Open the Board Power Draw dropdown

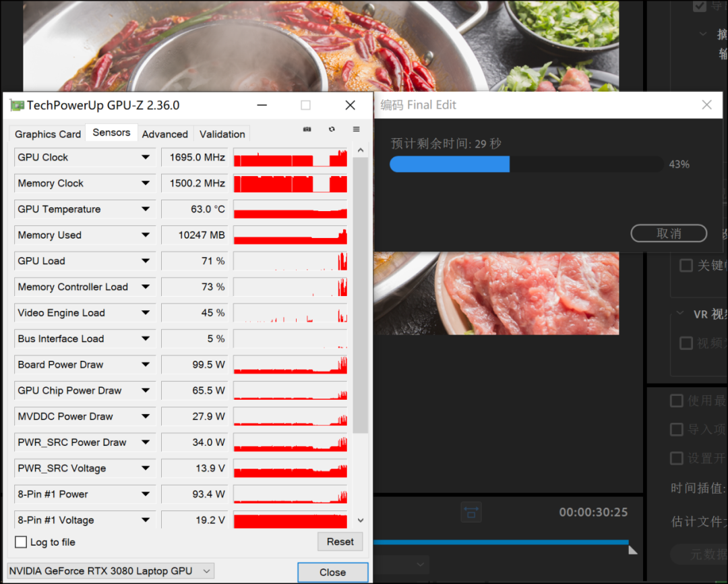pyautogui.click(x=146, y=365)
